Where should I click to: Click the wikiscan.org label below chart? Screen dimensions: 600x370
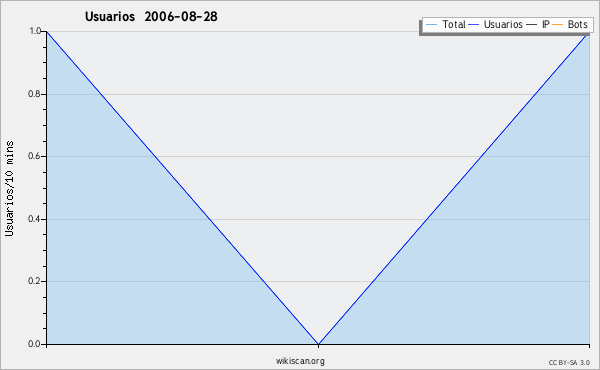(300, 361)
